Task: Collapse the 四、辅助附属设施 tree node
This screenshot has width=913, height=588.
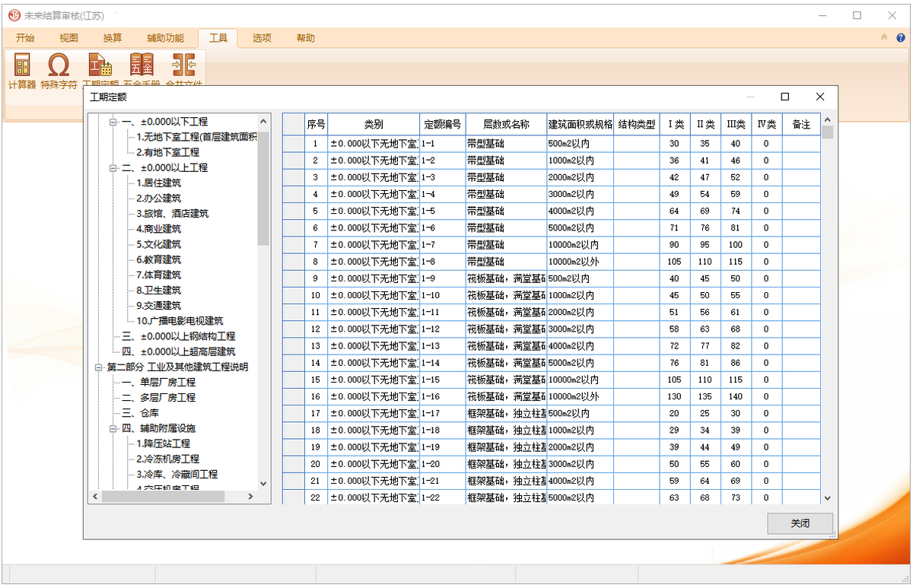Action: (x=113, y=428)
